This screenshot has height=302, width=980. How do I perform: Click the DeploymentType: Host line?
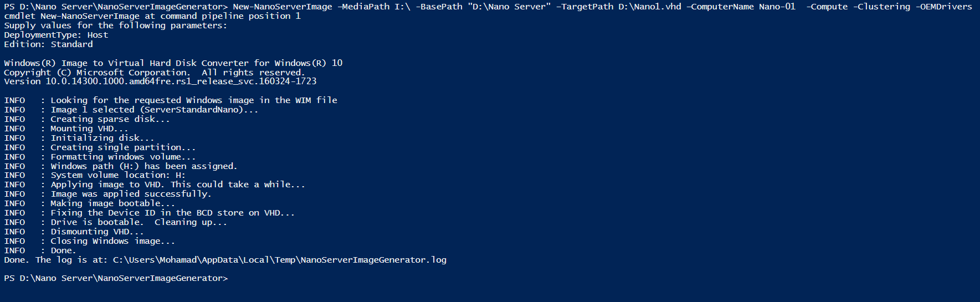coord(56,35)
